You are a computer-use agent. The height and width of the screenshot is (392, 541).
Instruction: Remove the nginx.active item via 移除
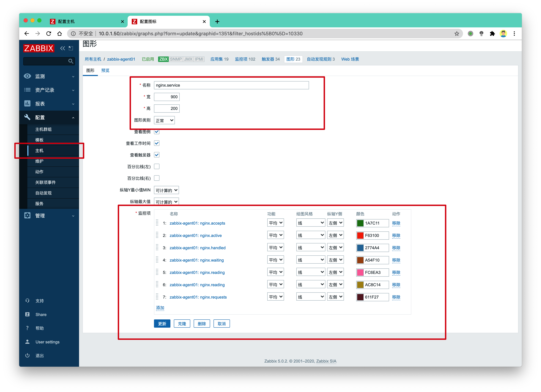(x=396, y=235)
